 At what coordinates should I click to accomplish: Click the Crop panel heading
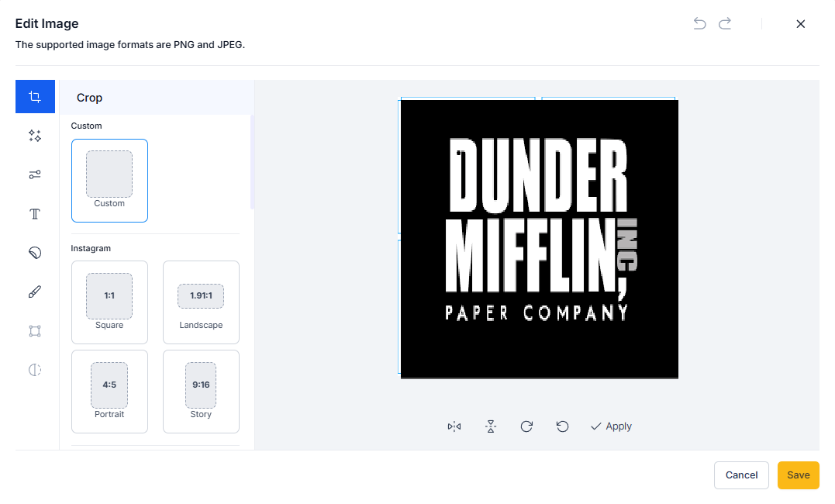tap(89, 98)
